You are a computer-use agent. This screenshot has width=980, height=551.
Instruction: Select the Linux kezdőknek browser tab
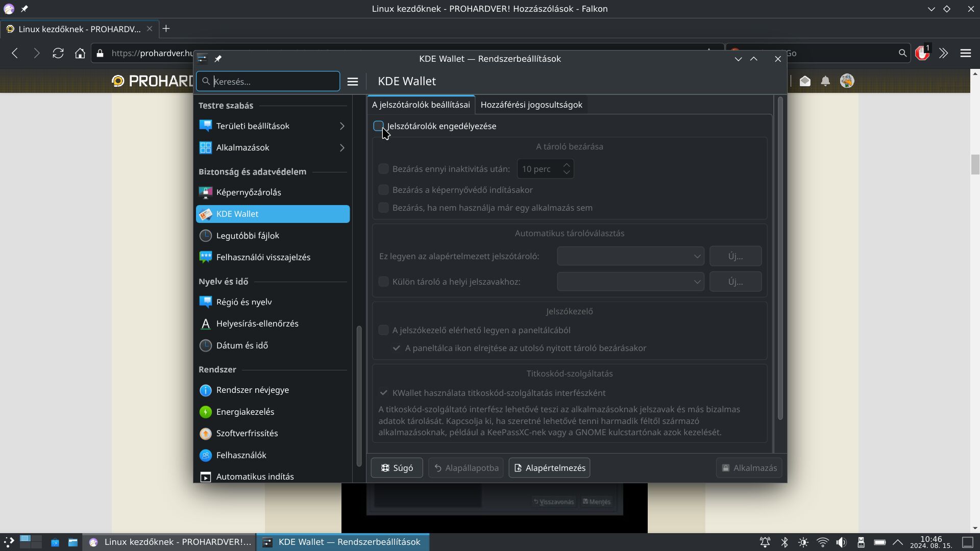coord(79,29)
